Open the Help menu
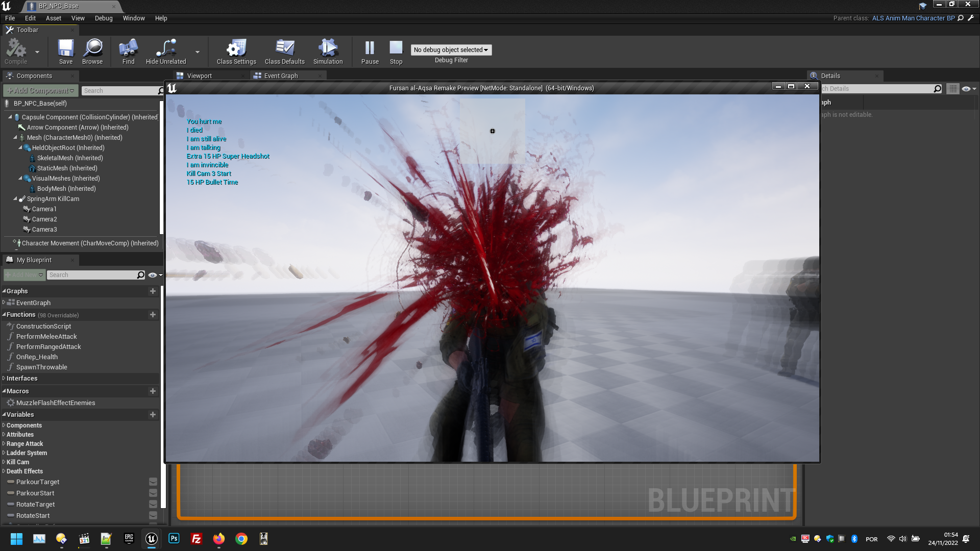The width and height of the screenshot is (980, 551). [161, 18]
